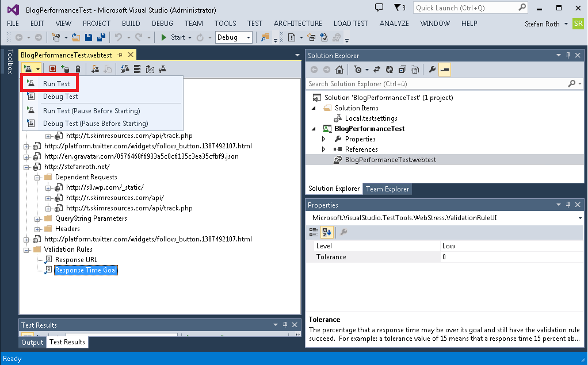The height and width of the screenshot is (365, 588).
Task: Toggle auto-hide pin on Solution Explorer panel
Action: [x=568, y=55]
